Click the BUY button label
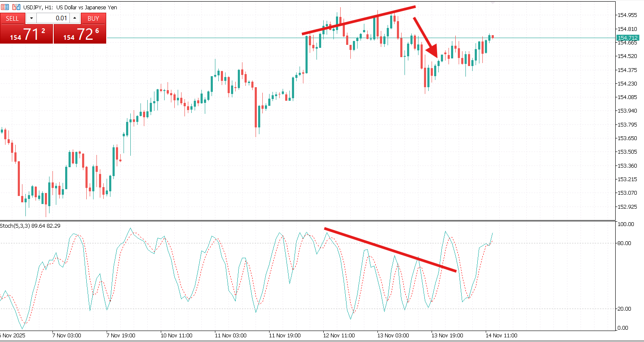This screenshot has height=342, width=644. tap(93, 18)
